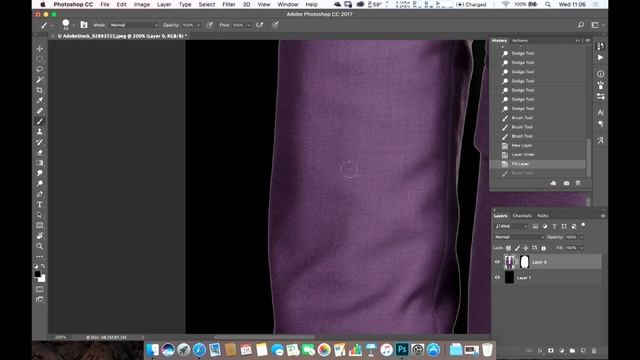This screenshot has height=360, width=640.
Task: Select the Rectangle shape tool
Action: point(40,225)
